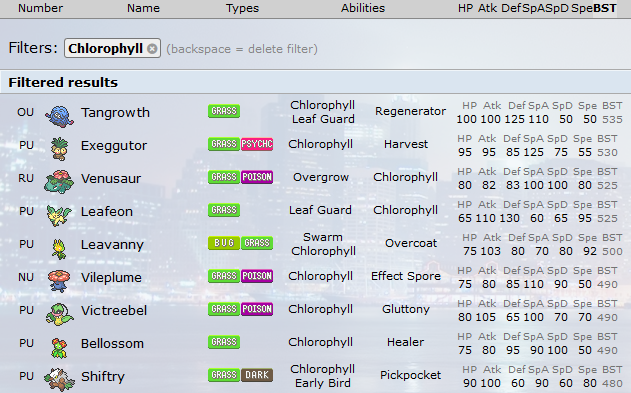Viewport: 631px width, 393px height.
Task: Click Leavanny's Bug type badge
Action: [224, 243]
